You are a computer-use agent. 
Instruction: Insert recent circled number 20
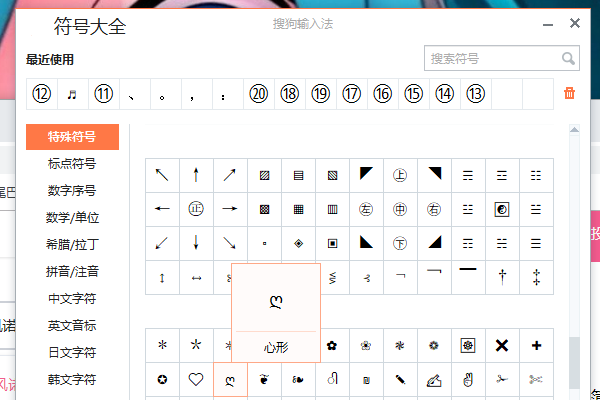pyautogui.click(x=259, y=94)
